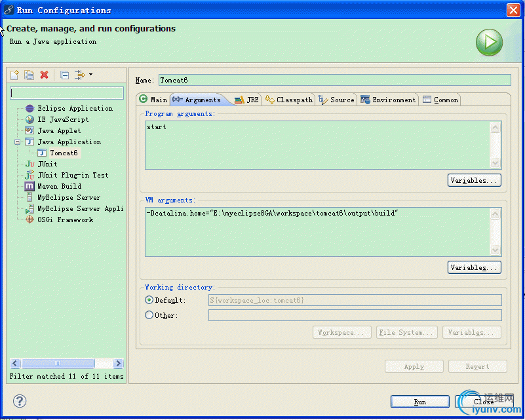
Task: Switch to the Main tab
Action: pyautogui.click(x=153, y=100)
